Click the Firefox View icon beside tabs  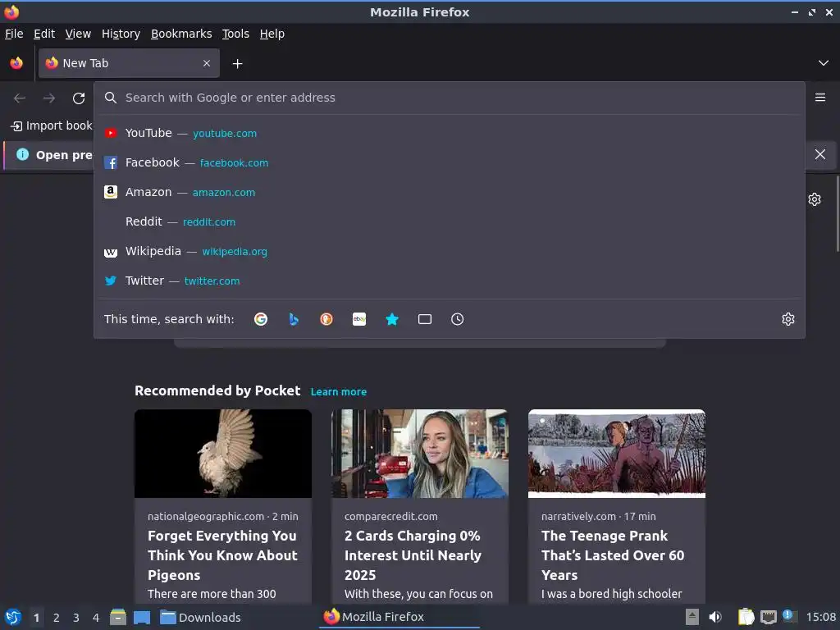point(16,63)
